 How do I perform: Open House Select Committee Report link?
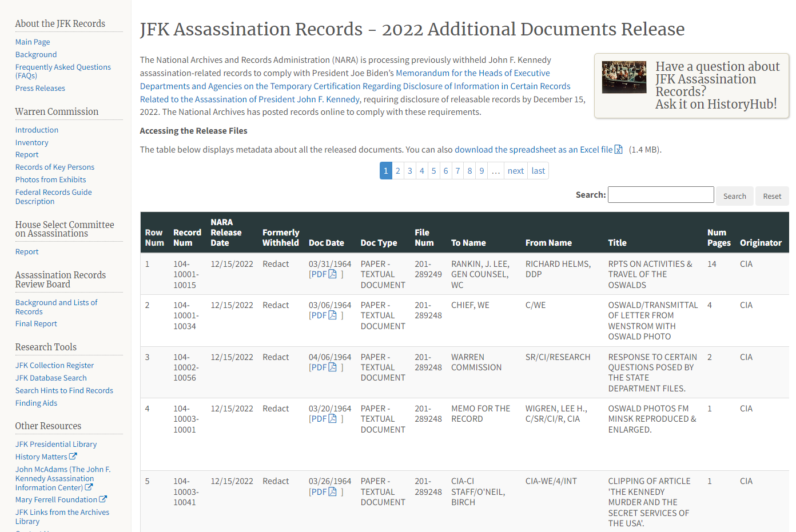click(x=27, y=251)
